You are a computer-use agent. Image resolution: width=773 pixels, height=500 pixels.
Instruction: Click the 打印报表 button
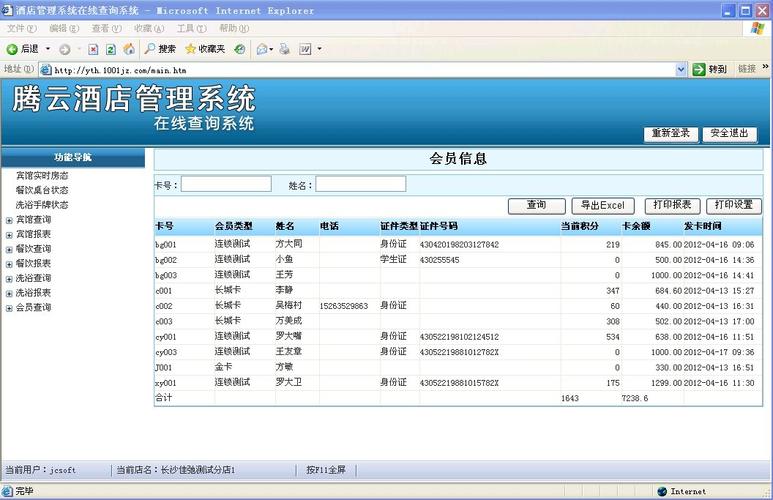(x=672, y=206)
